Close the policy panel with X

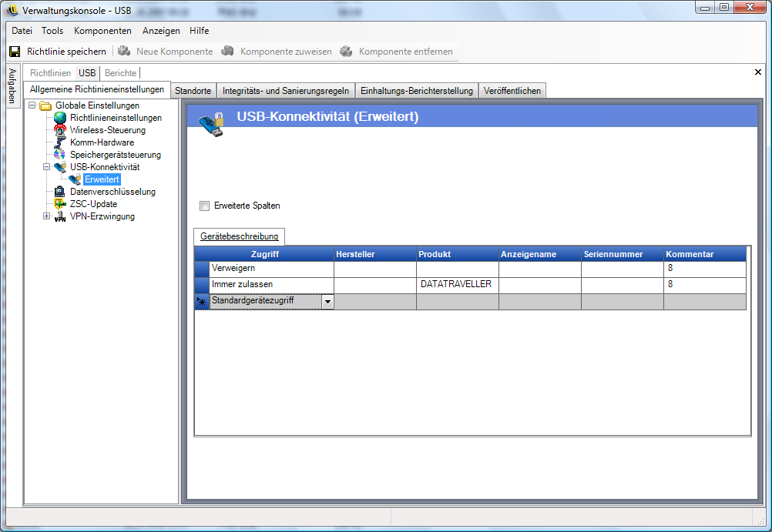click(758, 72)
